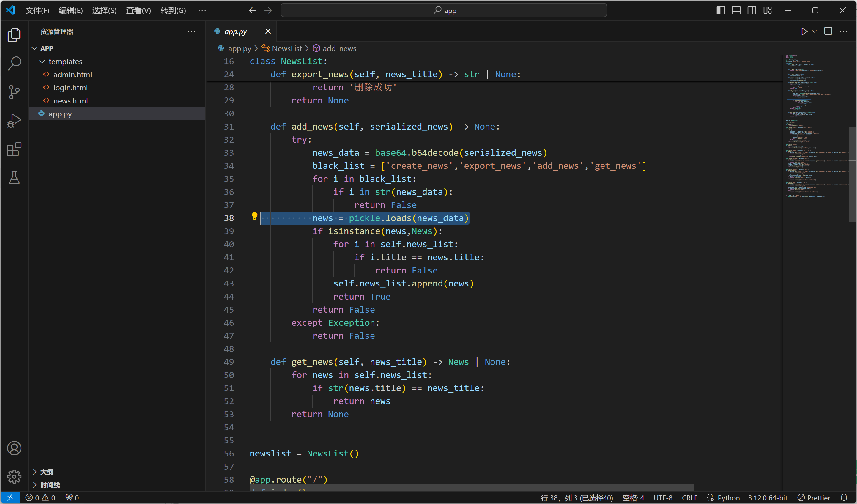Run the Python file with play button

point(804,31)
